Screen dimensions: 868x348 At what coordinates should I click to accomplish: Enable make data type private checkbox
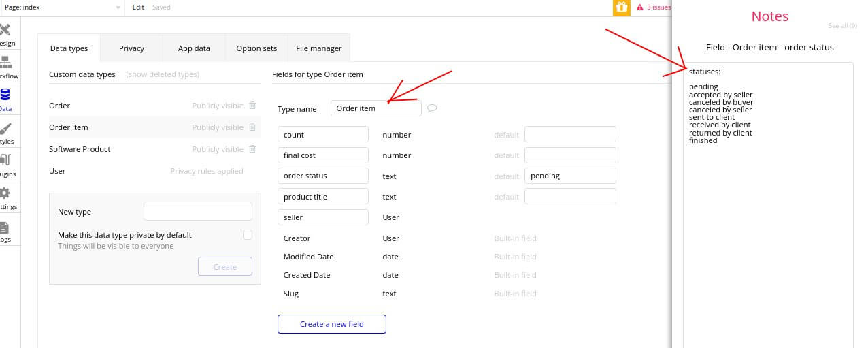tap(248, 235)
